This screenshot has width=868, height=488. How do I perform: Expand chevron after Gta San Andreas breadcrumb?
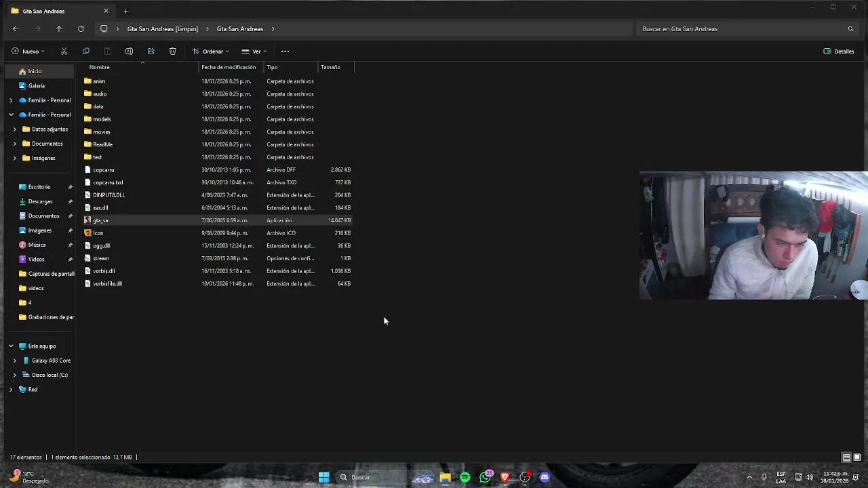[273, 29]
